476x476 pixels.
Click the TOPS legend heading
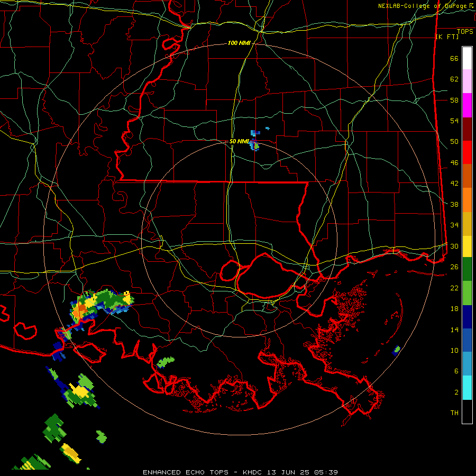(465, 32)
